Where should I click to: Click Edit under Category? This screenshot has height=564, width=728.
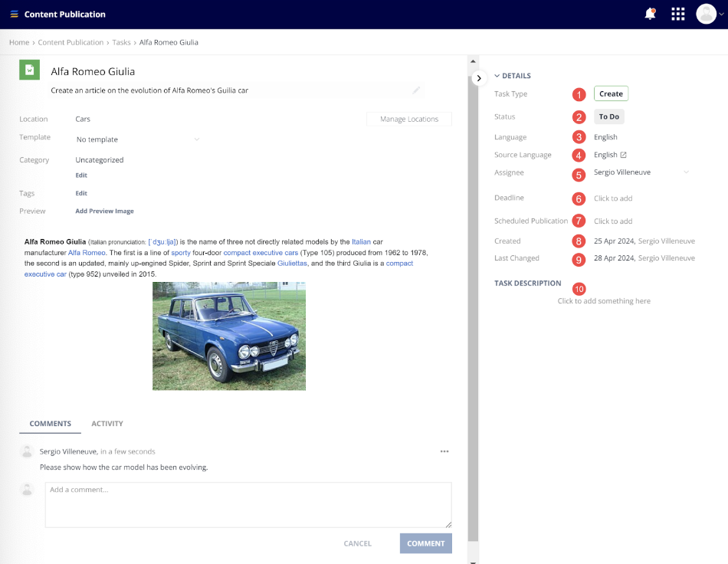[81, 175]
